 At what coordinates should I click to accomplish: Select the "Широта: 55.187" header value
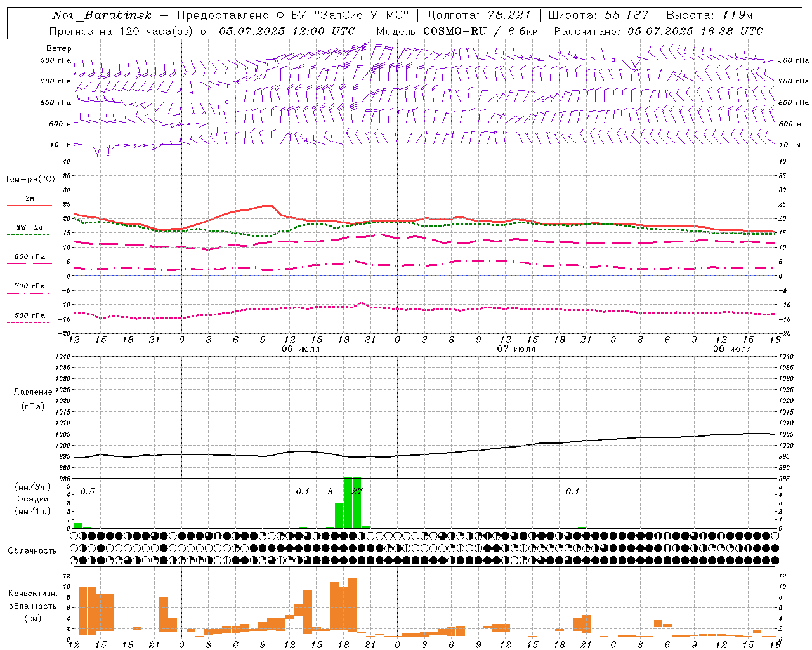(x=598, y=15)
